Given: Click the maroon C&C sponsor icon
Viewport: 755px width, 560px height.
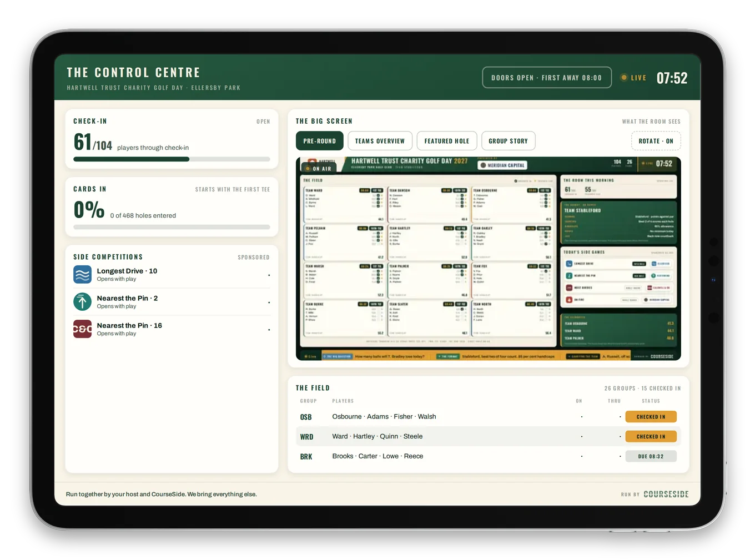Looking at the screenshot, I should (x=83, y=329).
